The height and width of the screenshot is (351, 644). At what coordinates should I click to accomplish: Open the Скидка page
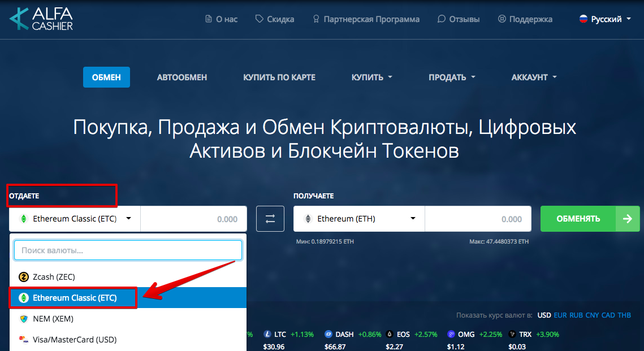[275, 19]
